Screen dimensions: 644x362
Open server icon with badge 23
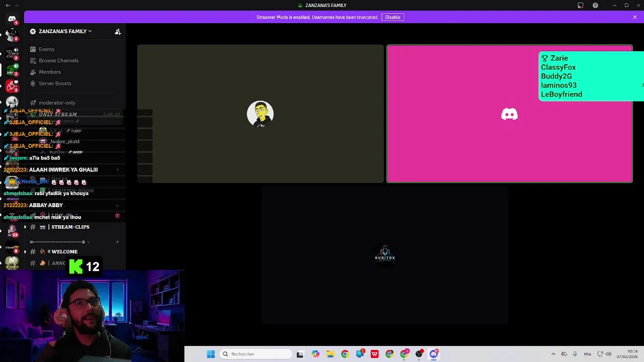click(x=12, y=230)
